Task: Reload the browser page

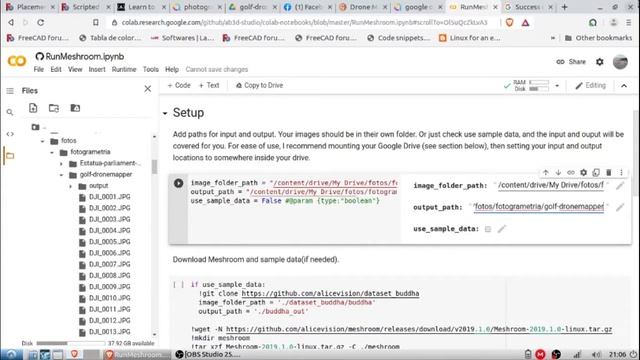Action: click(x=40, y=22)
